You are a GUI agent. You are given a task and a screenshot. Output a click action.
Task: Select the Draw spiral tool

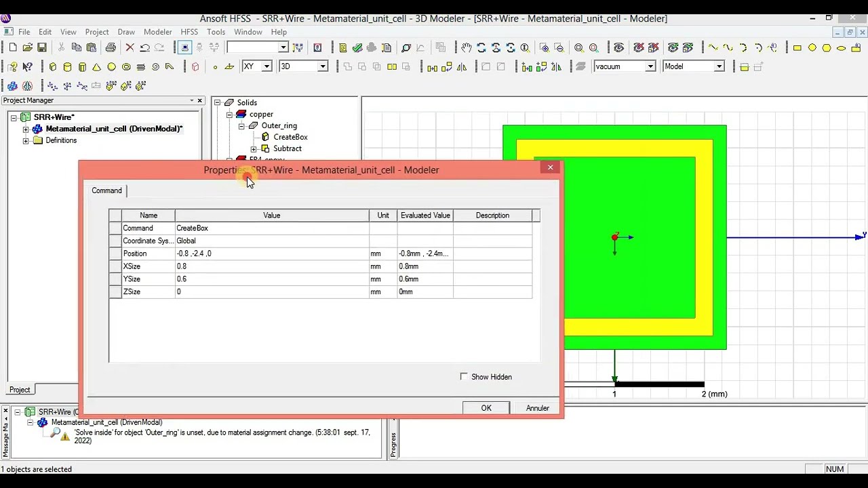coord(156,66)
